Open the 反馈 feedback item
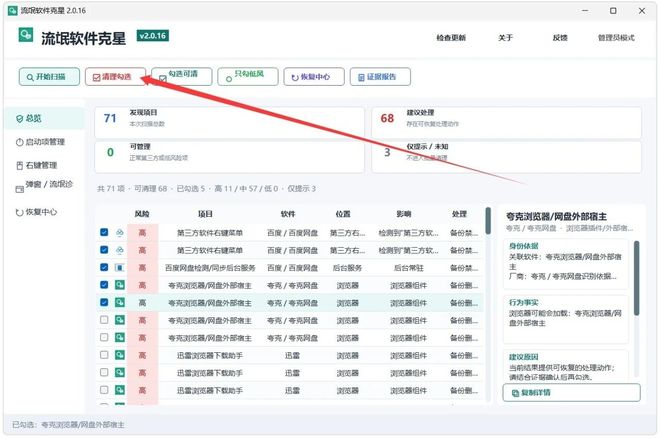Screen dimensions: 660x439 tap(560, 38)
